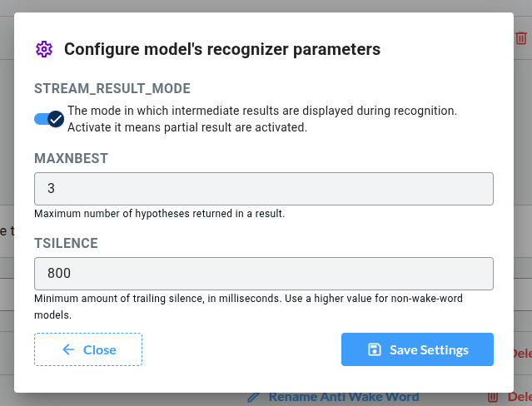Screen dimensions: 532x406
Task: Click the pencil icon beside Rename Anti Wake Word
Action: pyautogui.click(x=254, y=397)
